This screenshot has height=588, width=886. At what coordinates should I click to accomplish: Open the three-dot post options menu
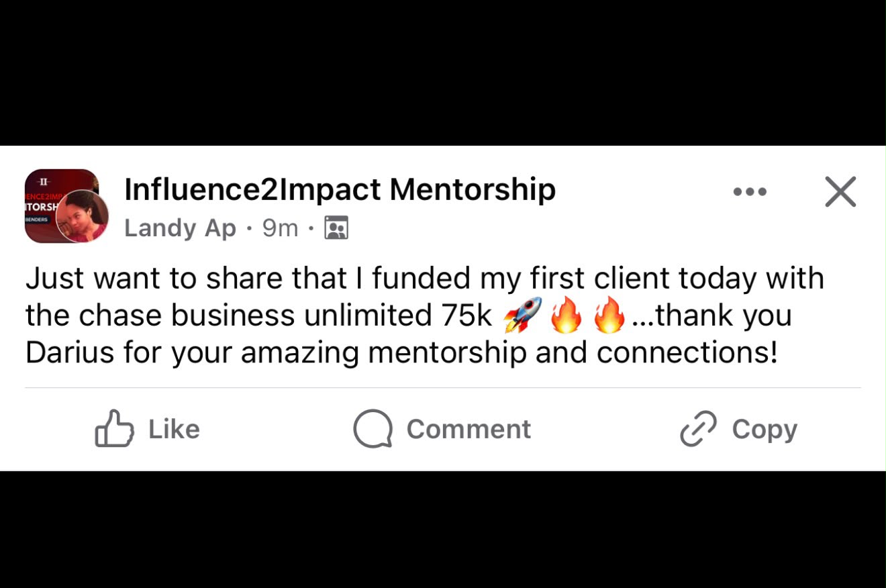click(750, 192)
